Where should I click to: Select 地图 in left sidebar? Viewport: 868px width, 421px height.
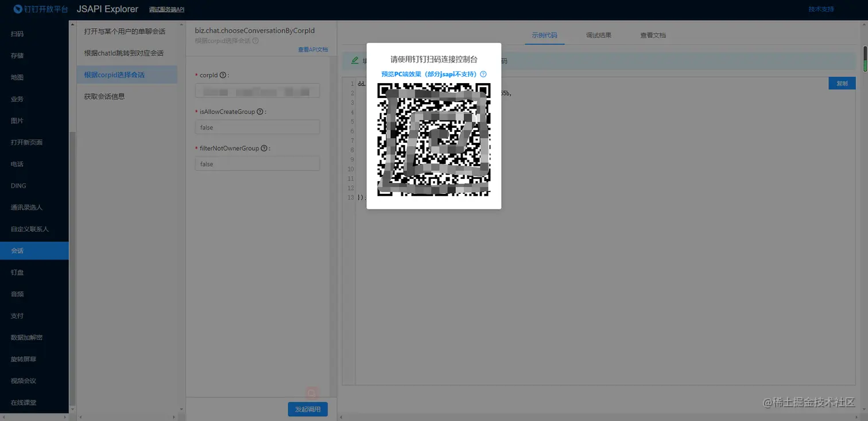(x=34, y=77)
